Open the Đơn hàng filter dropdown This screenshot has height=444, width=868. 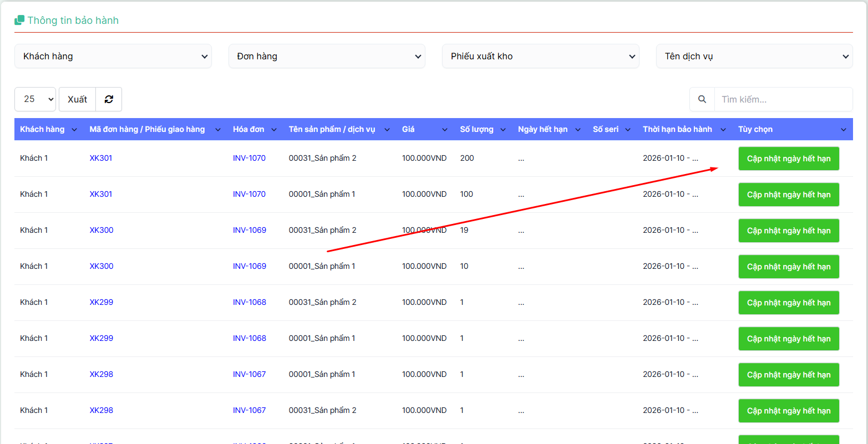327,56
